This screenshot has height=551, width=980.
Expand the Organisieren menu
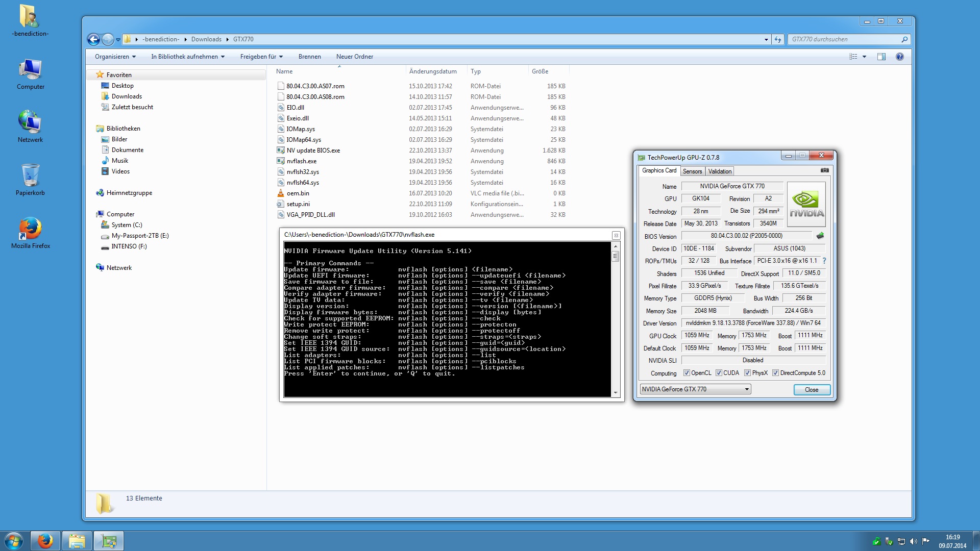pos(115,57)
